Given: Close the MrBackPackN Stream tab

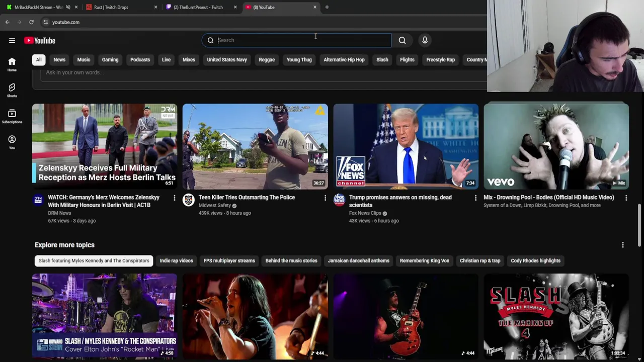Looking at the screenshot, I should pyautogui.click(x=76, y=7).
